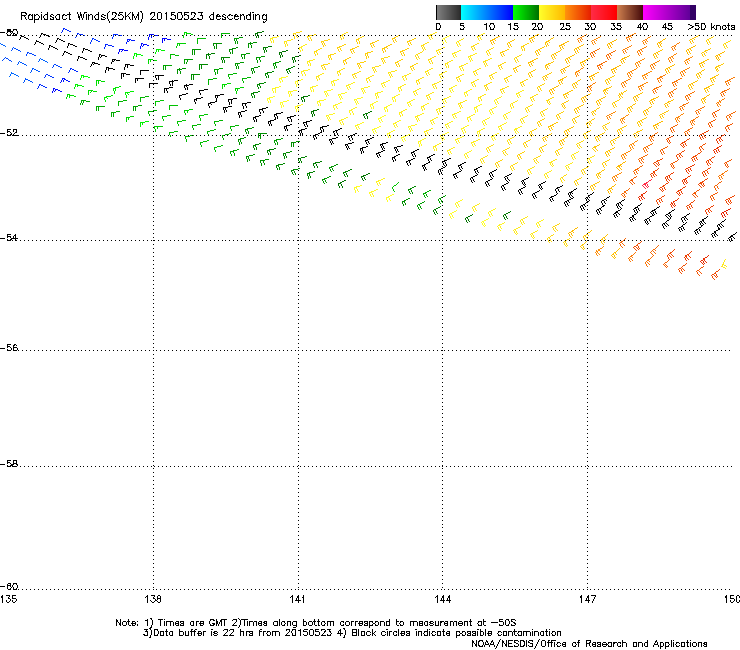Select the orange 25-30 knots legend segment
This screenshot has width=740, height=650.
point(578,12)
